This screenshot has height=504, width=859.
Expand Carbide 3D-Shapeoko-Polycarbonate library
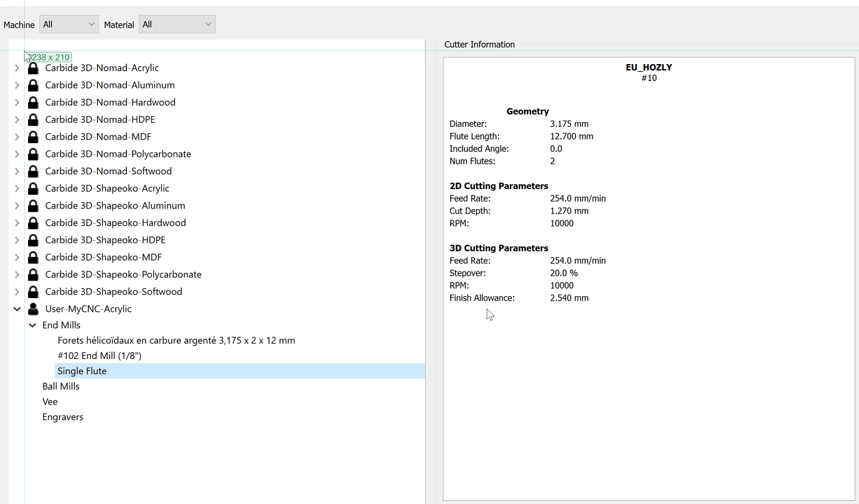pyautogui.click(x=17, y=274)
